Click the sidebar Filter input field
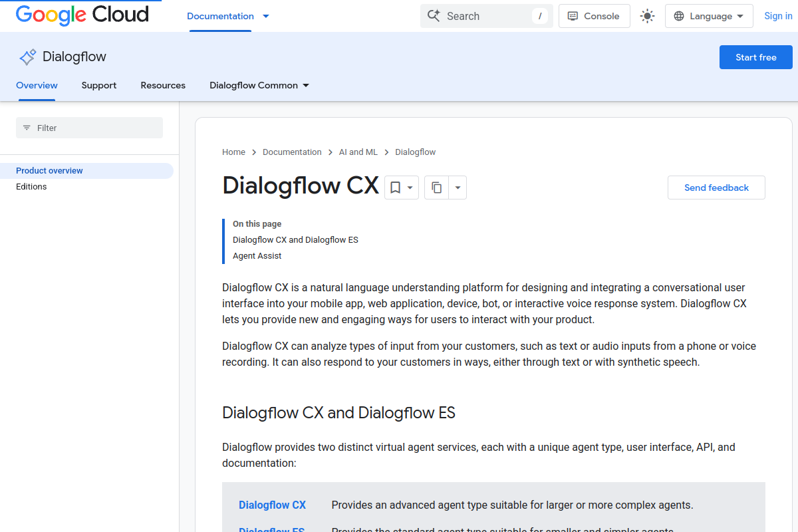The image size is (798, 532). tap(89, 128)
